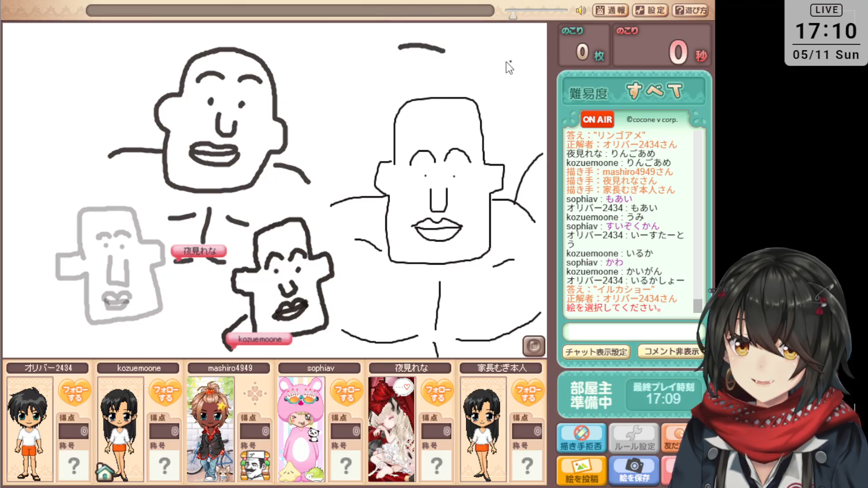Mute sound with the speaker icon
868x488 pixels.
581,10
